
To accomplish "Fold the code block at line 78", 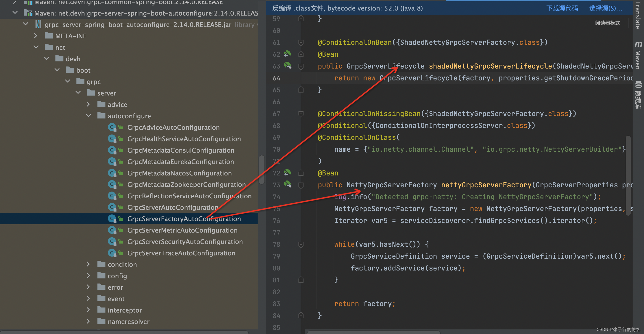I will [x=301, y=244].
